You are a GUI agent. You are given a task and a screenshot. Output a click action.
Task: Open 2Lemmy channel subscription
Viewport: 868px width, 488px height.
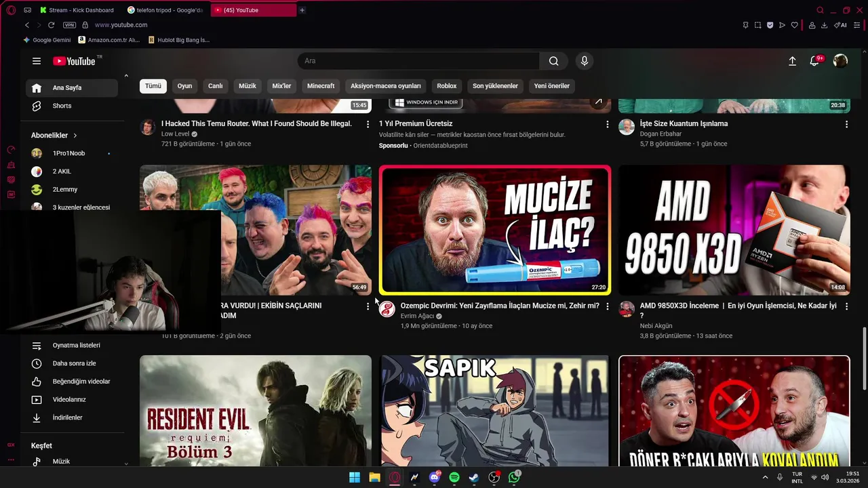pyautogui.click(x=71, y=190)
